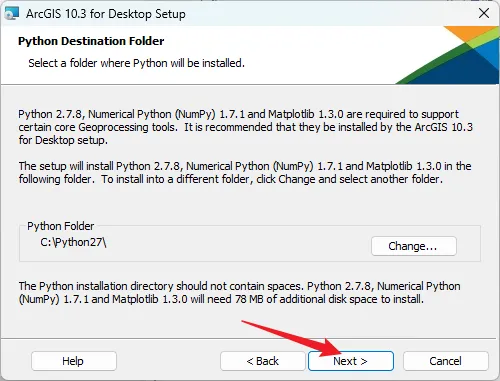Click the red arrow annotation
Screen dimensions: 500x381
pos(291,338)
